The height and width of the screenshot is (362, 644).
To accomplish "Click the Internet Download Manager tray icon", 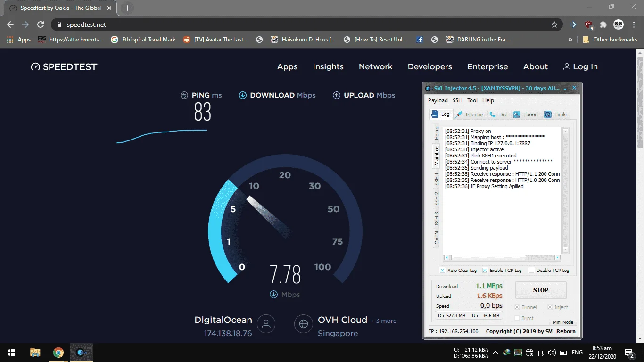I will [507, 353].
